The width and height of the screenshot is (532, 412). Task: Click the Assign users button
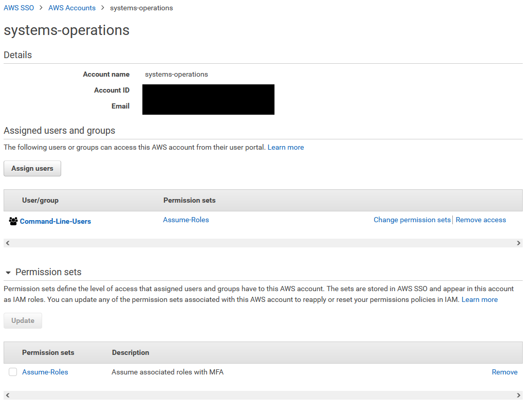[32, 168]
